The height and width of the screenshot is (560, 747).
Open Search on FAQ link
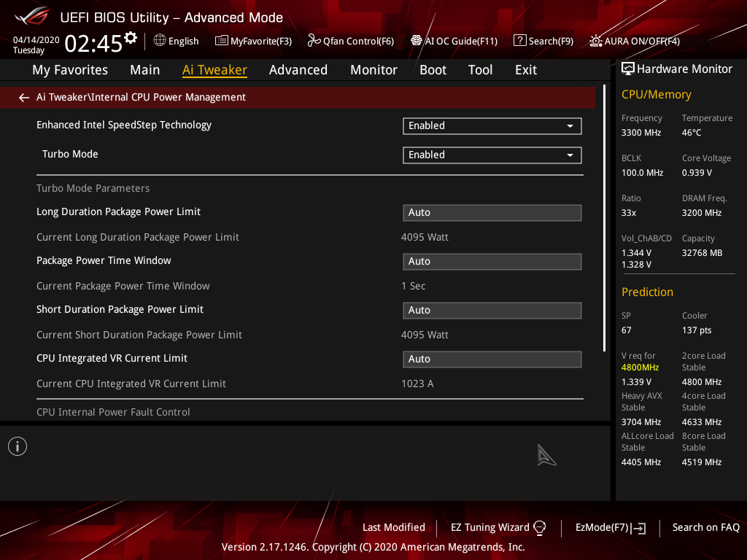(x=706, y=528)
